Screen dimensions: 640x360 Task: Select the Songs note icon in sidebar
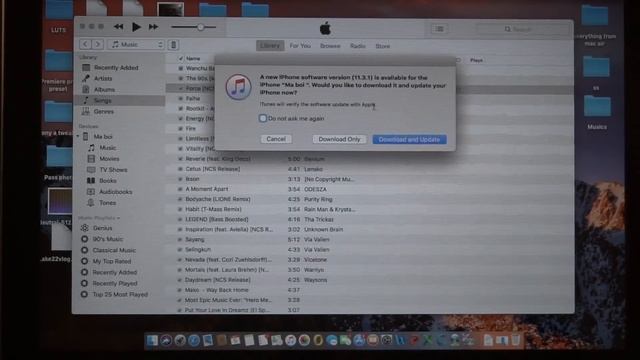pyautogui.click(x=86, y=100)
